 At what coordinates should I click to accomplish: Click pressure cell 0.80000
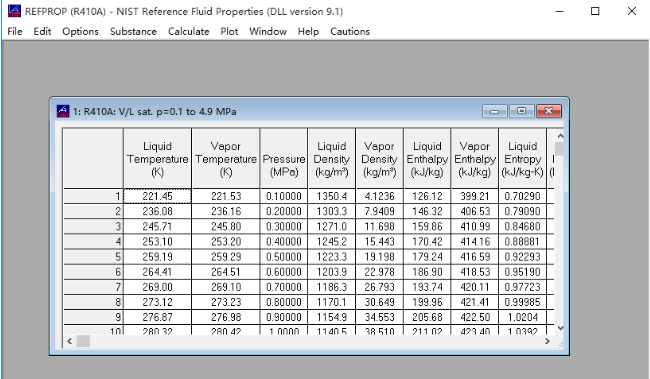284,302
